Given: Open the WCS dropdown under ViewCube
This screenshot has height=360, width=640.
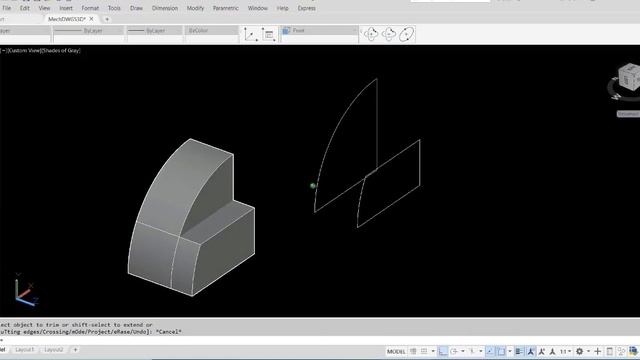Looking at the screenshot, I should 628,114.
